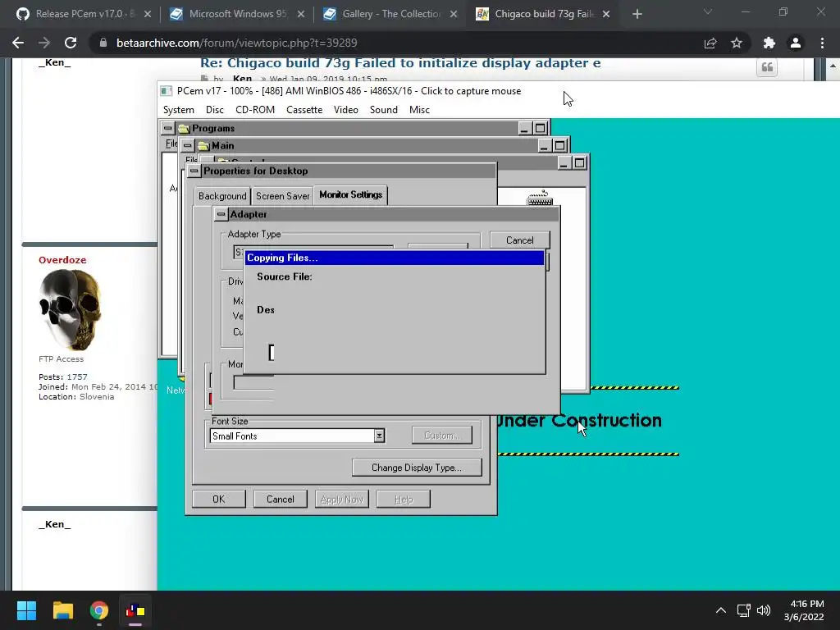
Task: View site info via the padlock icon
Action: (x=103, y=43)
